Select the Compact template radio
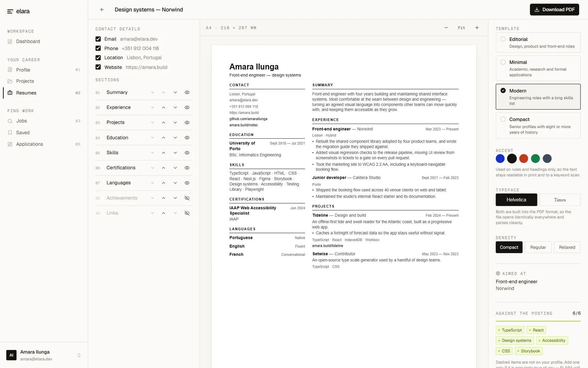This screenshot has height=368, width=588. click(503, 119)
